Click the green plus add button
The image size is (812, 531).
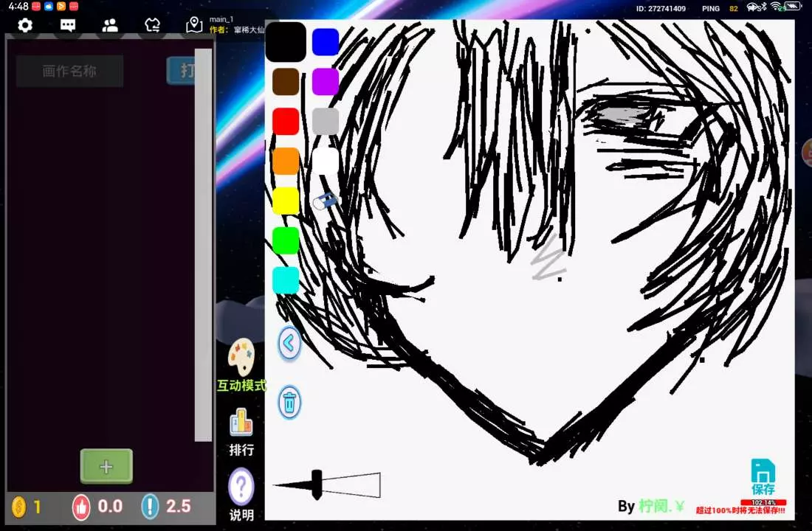coord(106,466)
